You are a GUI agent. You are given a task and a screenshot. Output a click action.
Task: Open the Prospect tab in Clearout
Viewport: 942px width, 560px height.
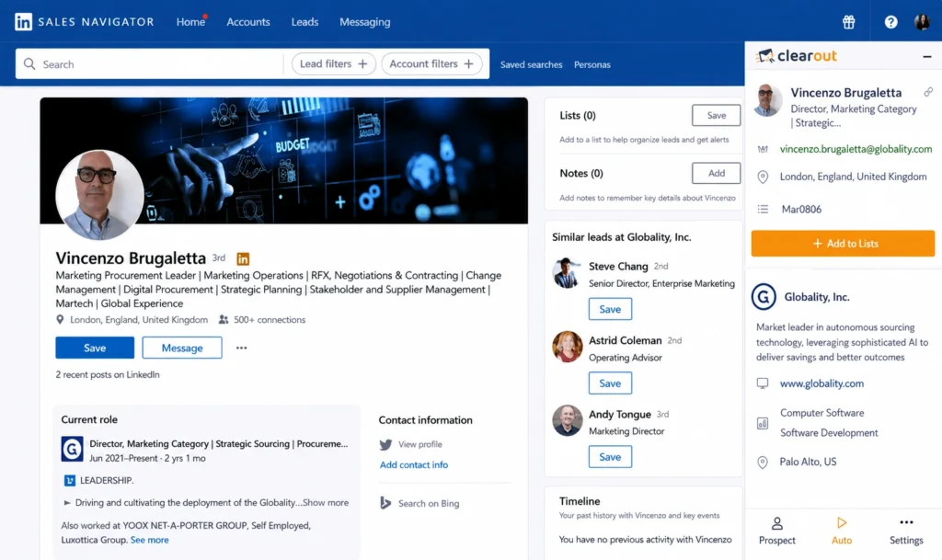pyautogui.click(x=776, y=531)
